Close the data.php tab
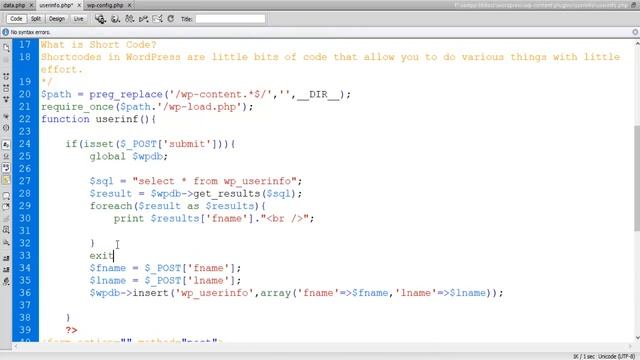The height and width of the screenshot is (360, 640). 31,5
